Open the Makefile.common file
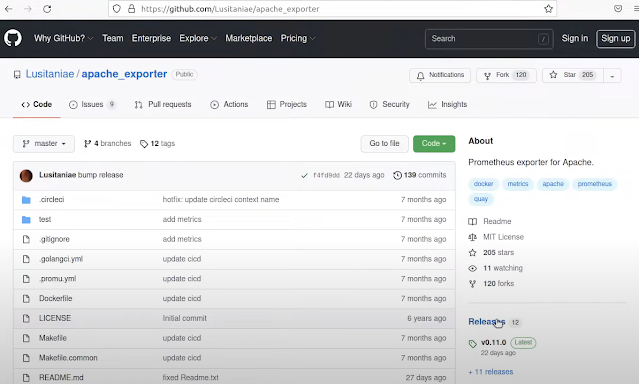 tap(68, 358)
